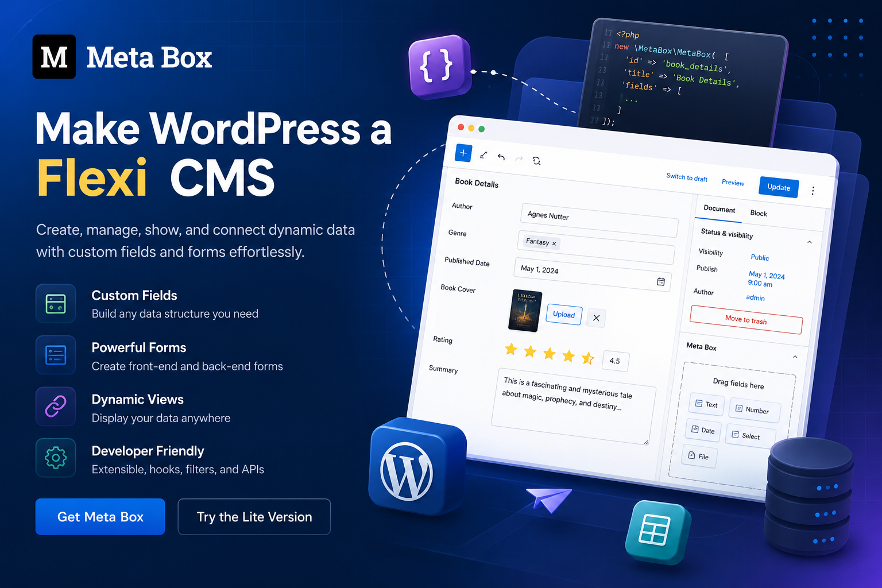This screenshot has width=882, height=588.
Task: Click the Try the Lite Version button
Action: pyautogui.click(x=254, y=517)
